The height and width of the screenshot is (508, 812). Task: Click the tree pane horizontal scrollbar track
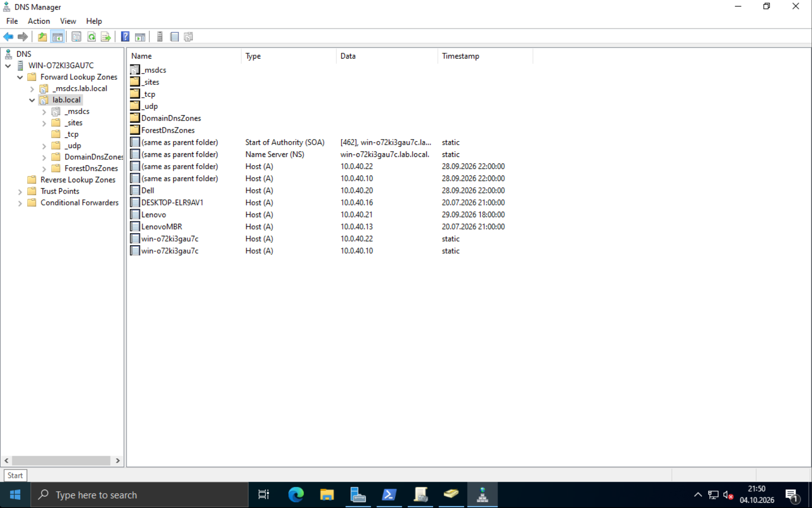(62, 460)
